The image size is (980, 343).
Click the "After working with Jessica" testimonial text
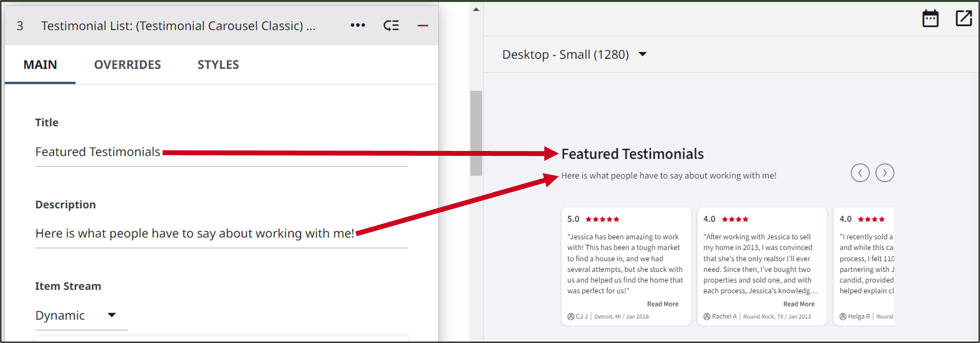760,264
